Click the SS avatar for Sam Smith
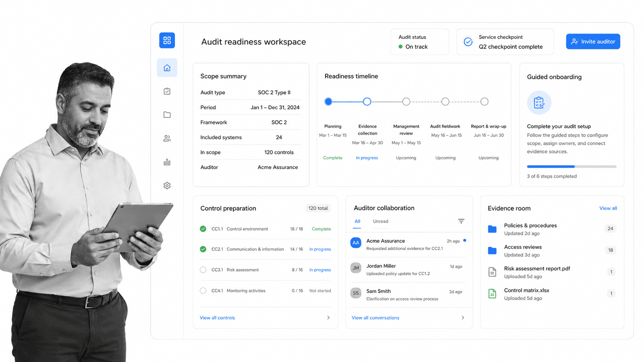644x362 pixels. click(x=356, y=293)
